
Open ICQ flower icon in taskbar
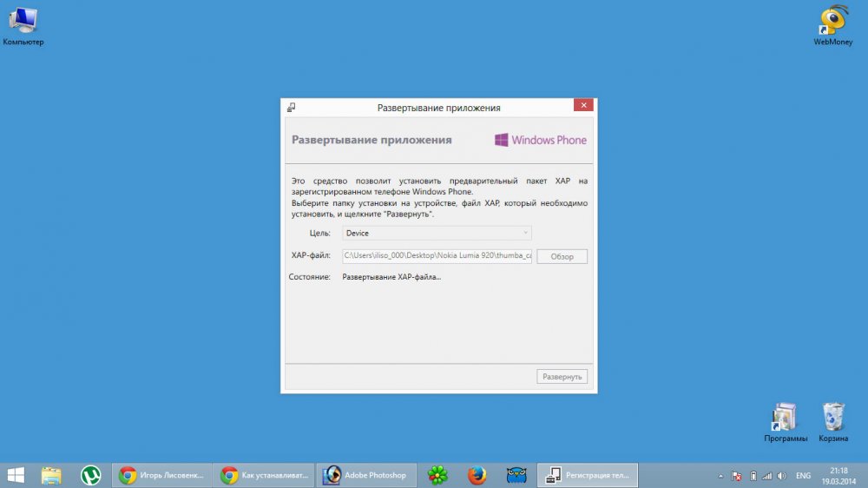tap(437, 475)
